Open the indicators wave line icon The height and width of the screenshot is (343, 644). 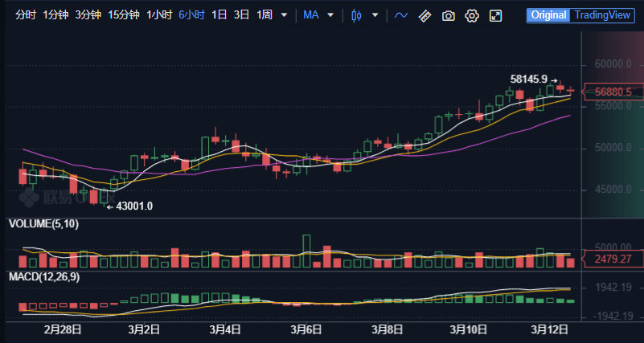pyautogui.click(x=401, y=15)
